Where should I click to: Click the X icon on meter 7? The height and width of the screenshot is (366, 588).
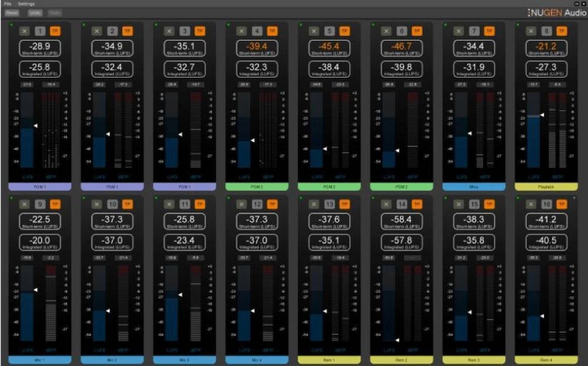(x=459, y=31)
